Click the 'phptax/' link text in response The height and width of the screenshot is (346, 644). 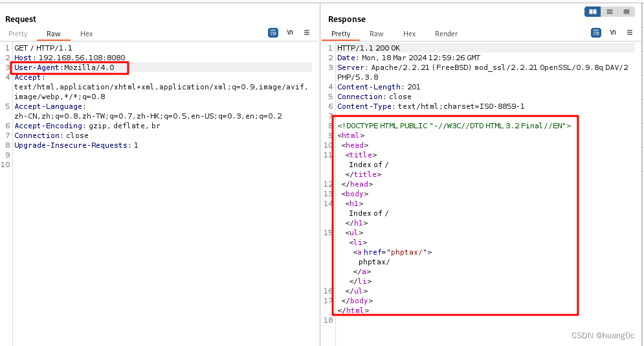374,262
